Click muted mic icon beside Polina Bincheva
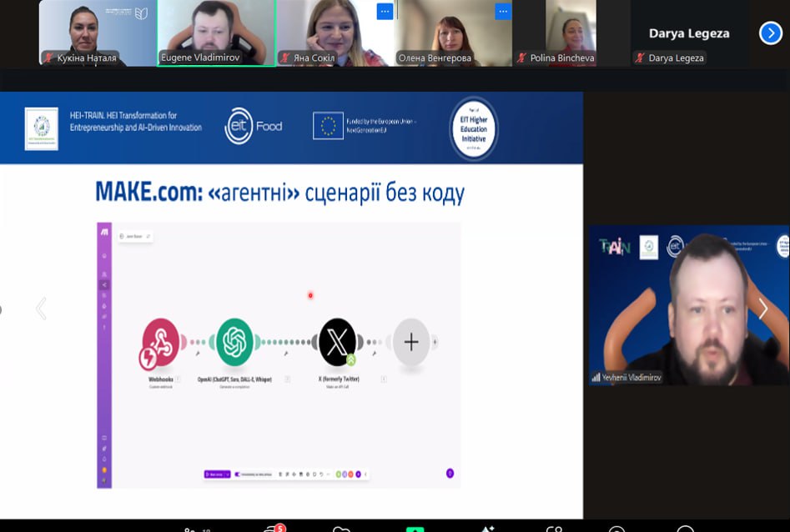Image resolution: width=790 pixels, height=532 pixels. [x=522, y=58]
